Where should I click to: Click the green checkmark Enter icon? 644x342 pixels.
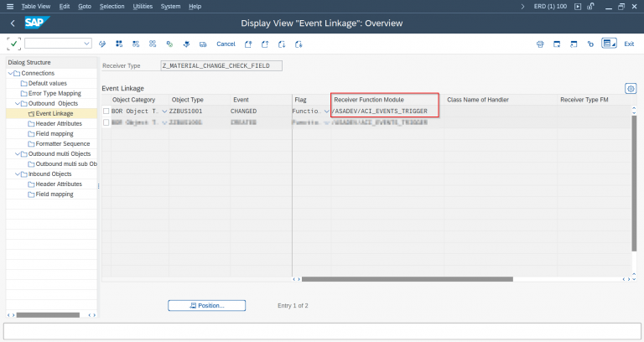pos(14,44)
